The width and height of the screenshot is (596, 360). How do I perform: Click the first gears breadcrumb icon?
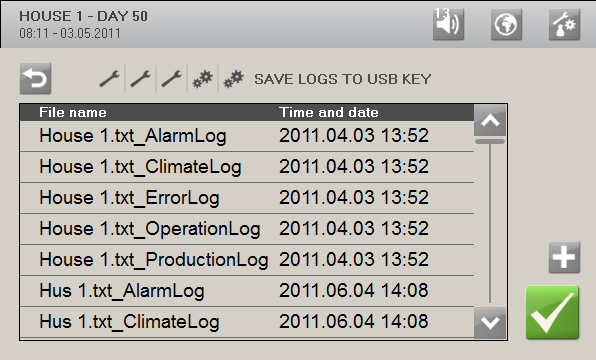202,79
